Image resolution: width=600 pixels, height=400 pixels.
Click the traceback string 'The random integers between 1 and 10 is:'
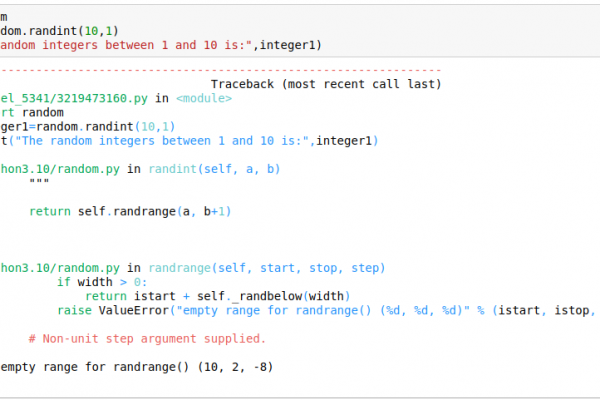161,141
